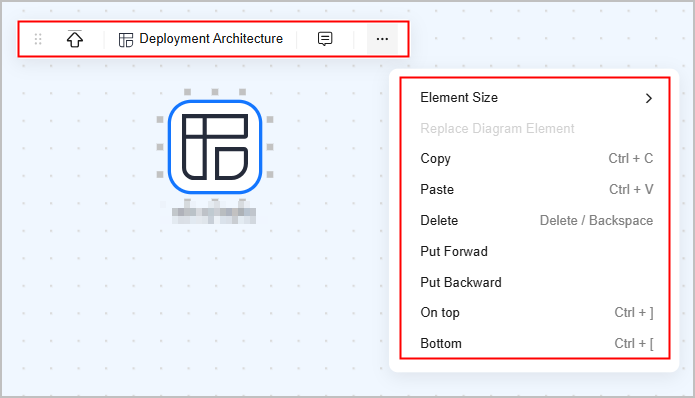The width and height of the screenshot is (695, 398).
Task: Open the comment icon in toolbar
Action: tap(325, 39)
